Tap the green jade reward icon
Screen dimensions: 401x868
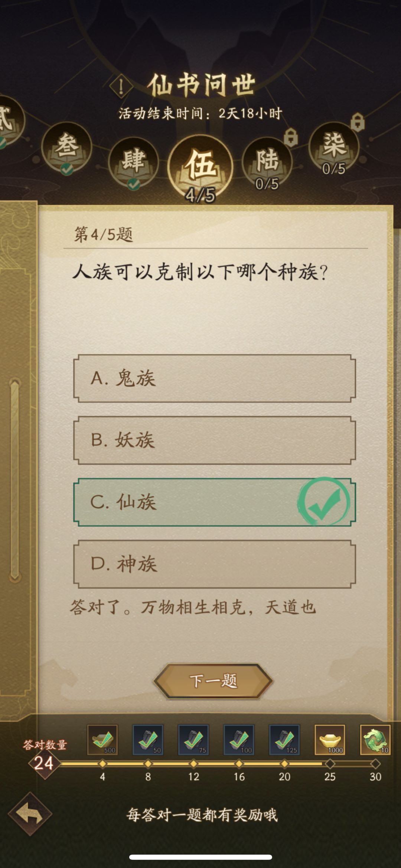click(x=375, y=740)
